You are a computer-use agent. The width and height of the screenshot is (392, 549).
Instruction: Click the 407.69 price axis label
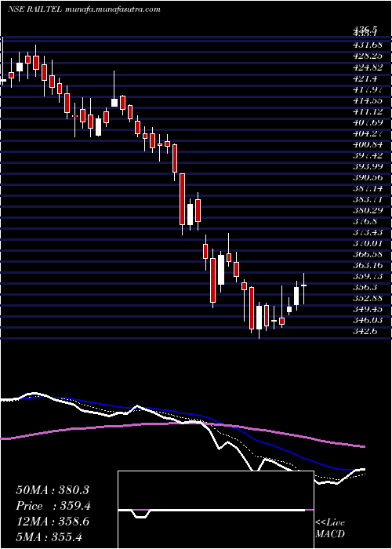[x=369, y=122]
